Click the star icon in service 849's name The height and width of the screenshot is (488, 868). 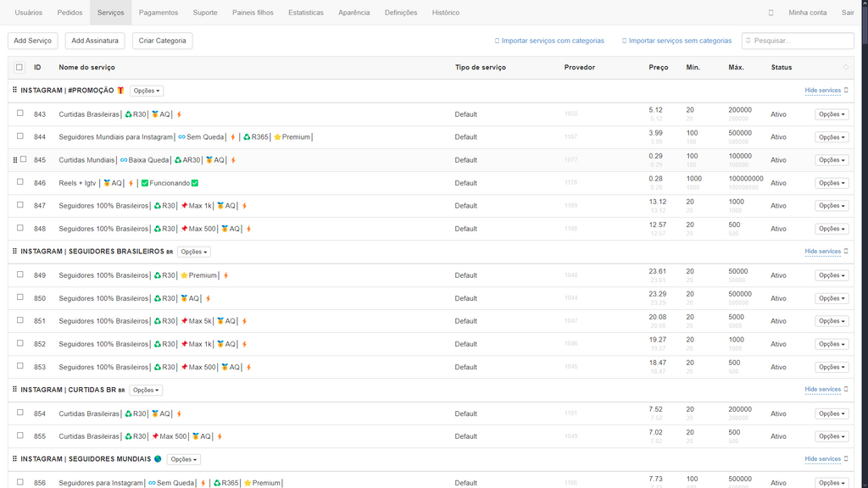184,275
